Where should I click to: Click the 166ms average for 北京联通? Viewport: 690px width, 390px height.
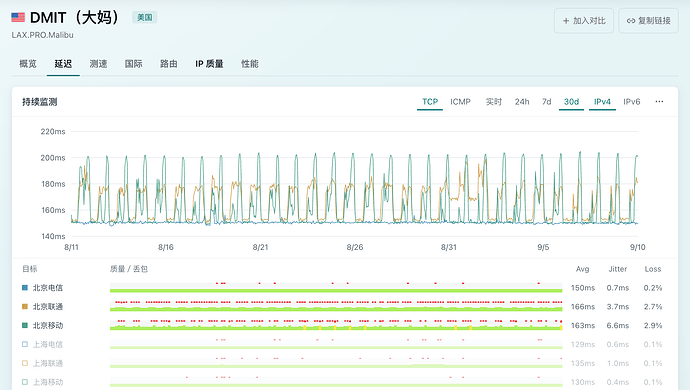point(583,306)
